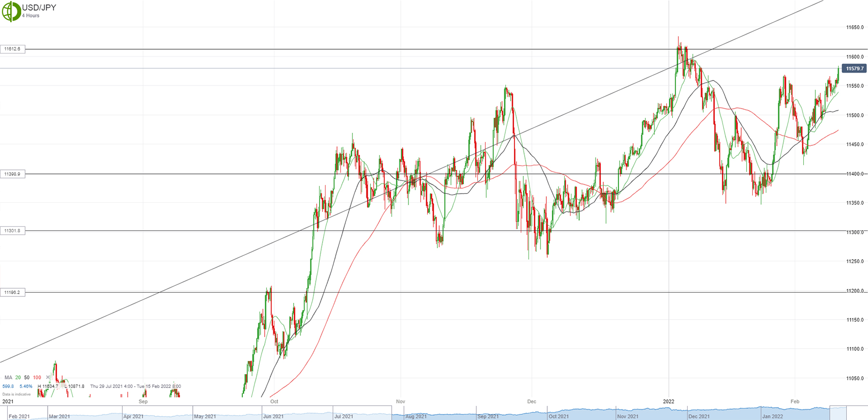Jump navigator to May 2021
The height and width of the screenshot is (420, 868).
tap(205, 416)
